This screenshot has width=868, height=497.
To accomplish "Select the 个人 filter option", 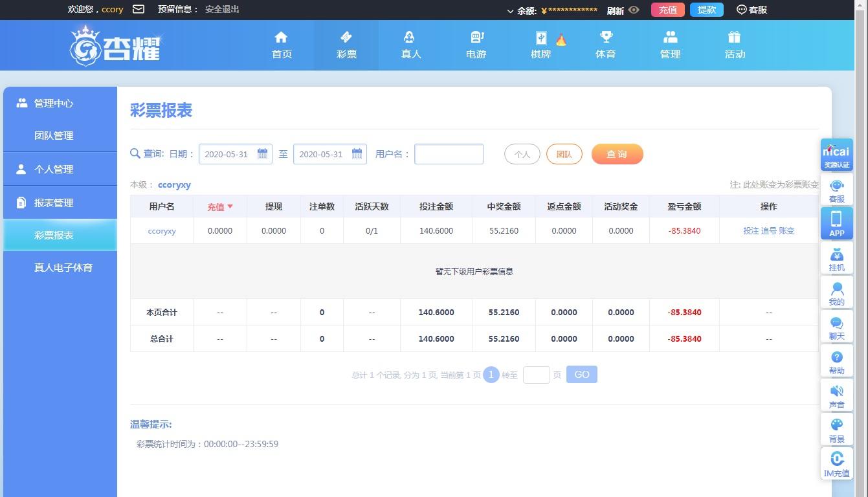I will coord(522,154).
